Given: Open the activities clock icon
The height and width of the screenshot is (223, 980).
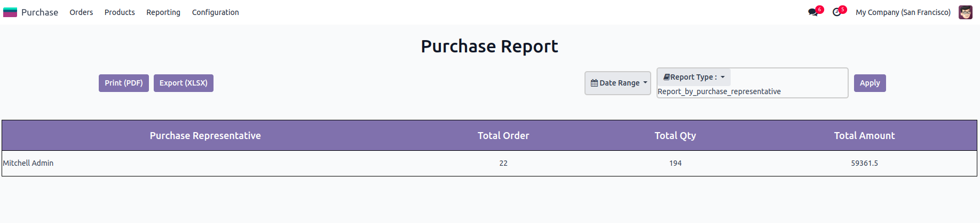Looking at the screenshot, I should point(836,12).
